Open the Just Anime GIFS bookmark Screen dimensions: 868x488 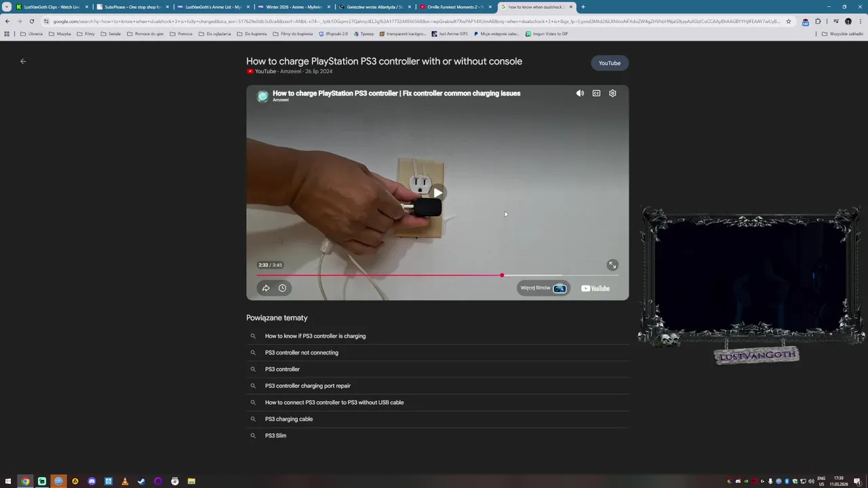[x=450, y=34]
